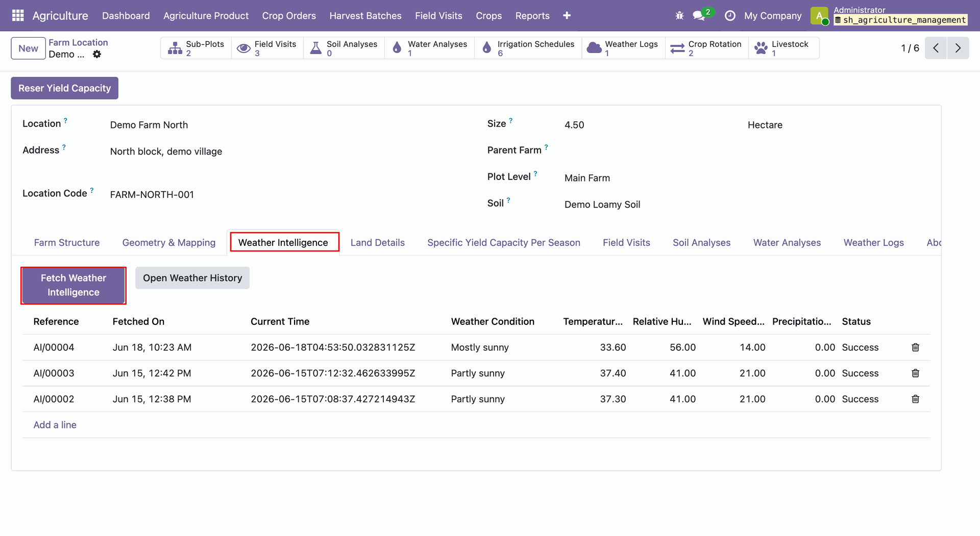Screen dimensions: 980x536
Task: Switch to the Farm Structure tab
Action: pos(67,243)
